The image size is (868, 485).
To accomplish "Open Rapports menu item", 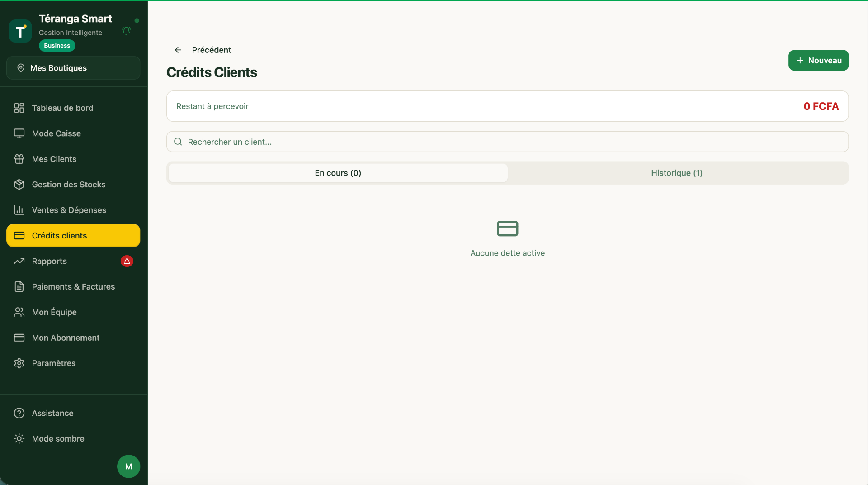I will 73,261.
